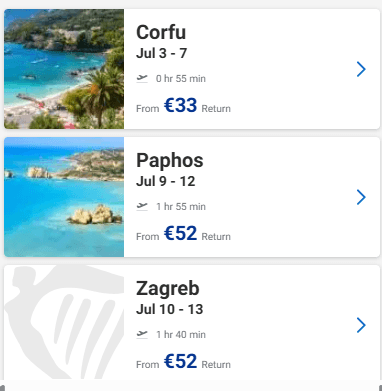Click the Zagreb harp logo placeholder image
382x391 pixels.
click(64, 322)
